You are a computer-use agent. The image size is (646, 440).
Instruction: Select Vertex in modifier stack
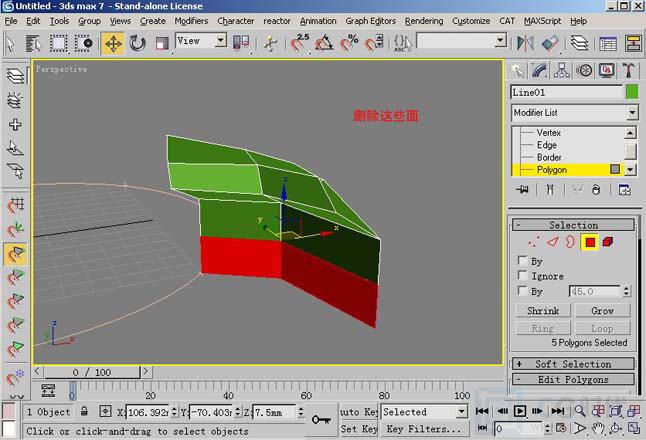(x=548, y=133)
